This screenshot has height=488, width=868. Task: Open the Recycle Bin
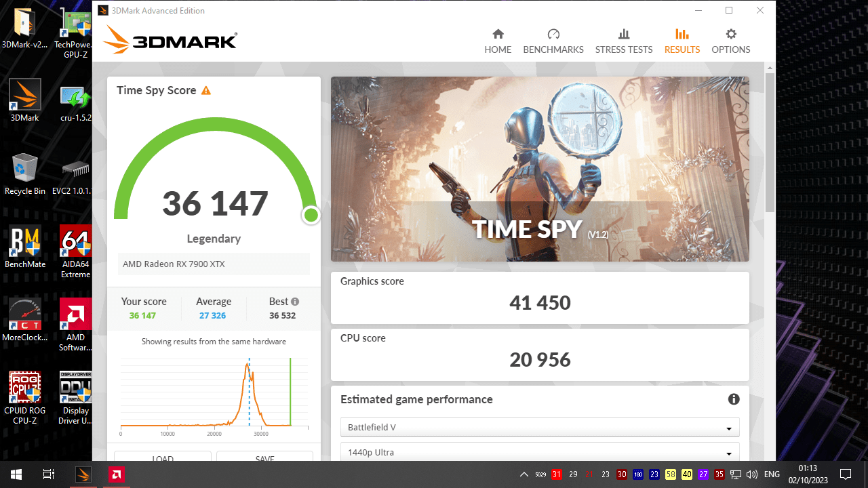[x=25, y=174]
